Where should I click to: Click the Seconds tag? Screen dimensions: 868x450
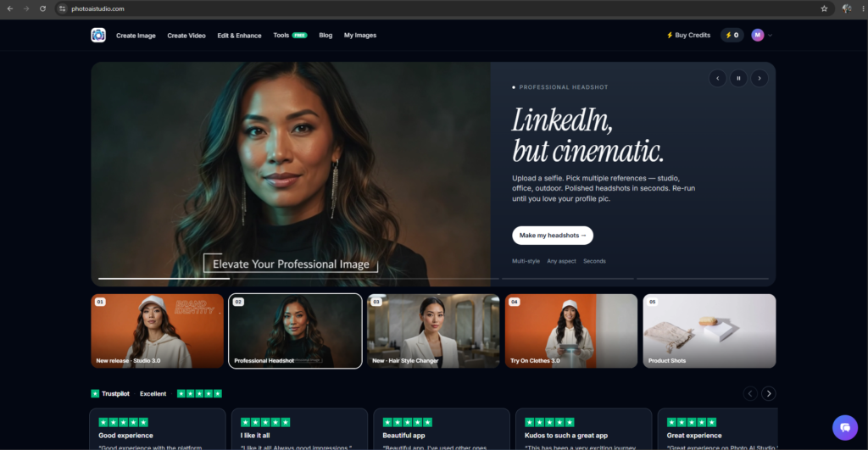[x=594, y=261]
